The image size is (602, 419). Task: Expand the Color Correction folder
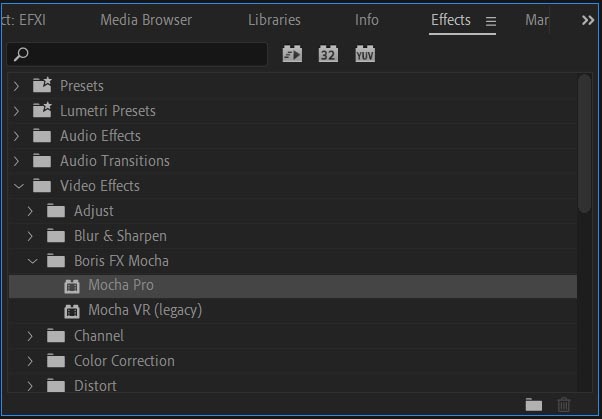click(x=31, y=361)
